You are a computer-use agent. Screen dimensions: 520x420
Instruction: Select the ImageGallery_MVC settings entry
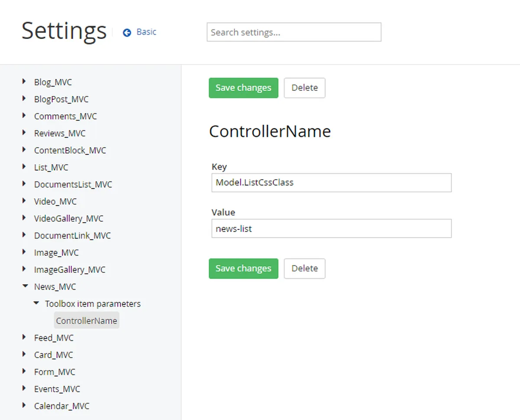[x=70, y=269]
